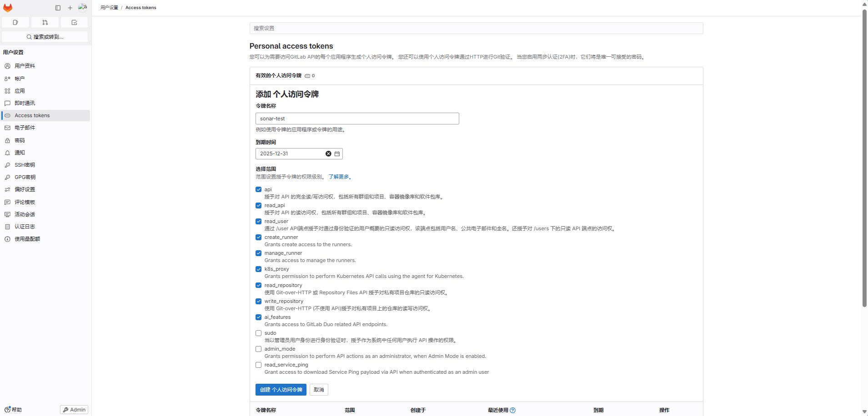Screen dimensions: 868x416
Task: Uncheck the write_repository scope checkbox
Action: coord(258,301)
